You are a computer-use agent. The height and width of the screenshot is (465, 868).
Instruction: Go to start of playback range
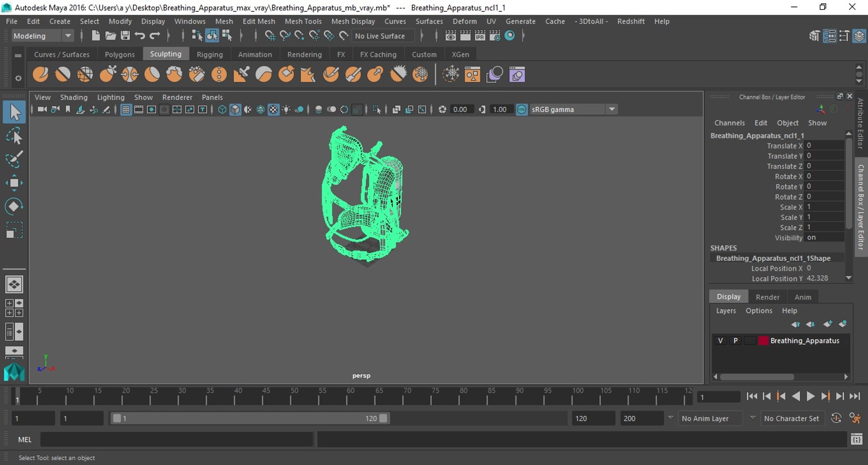coord(752,397)
